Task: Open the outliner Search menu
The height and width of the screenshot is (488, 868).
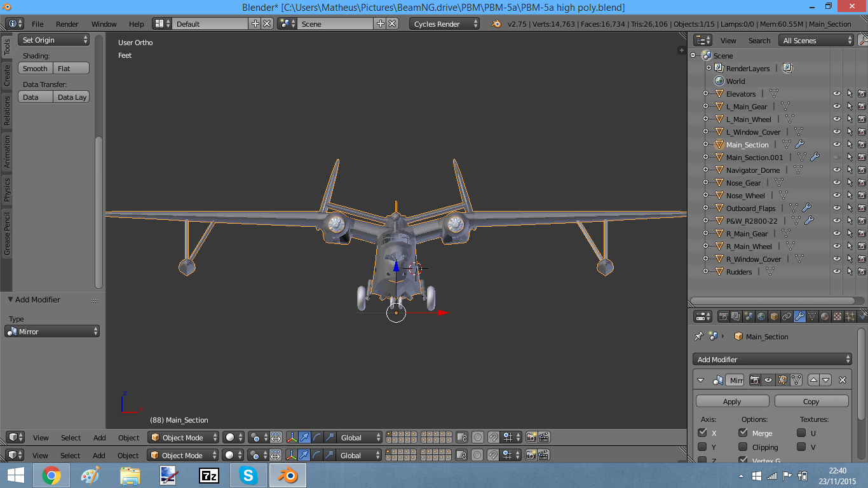Action: [x=759, y=40]
